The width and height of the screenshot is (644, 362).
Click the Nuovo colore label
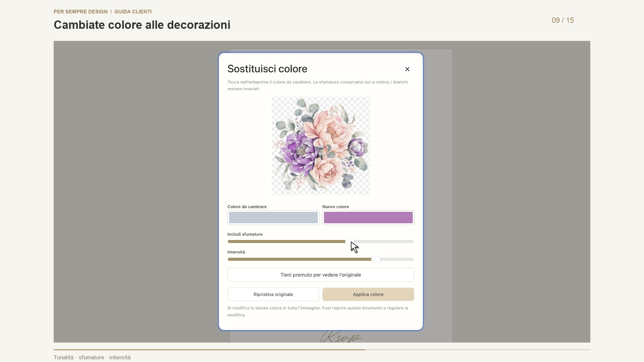[335, 207]
